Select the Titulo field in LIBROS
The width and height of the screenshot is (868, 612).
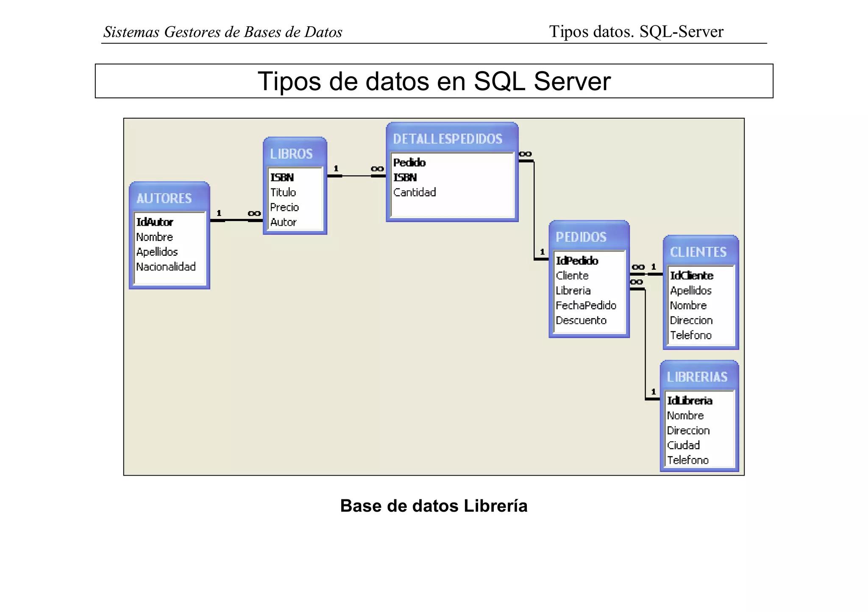pos(283,192)
